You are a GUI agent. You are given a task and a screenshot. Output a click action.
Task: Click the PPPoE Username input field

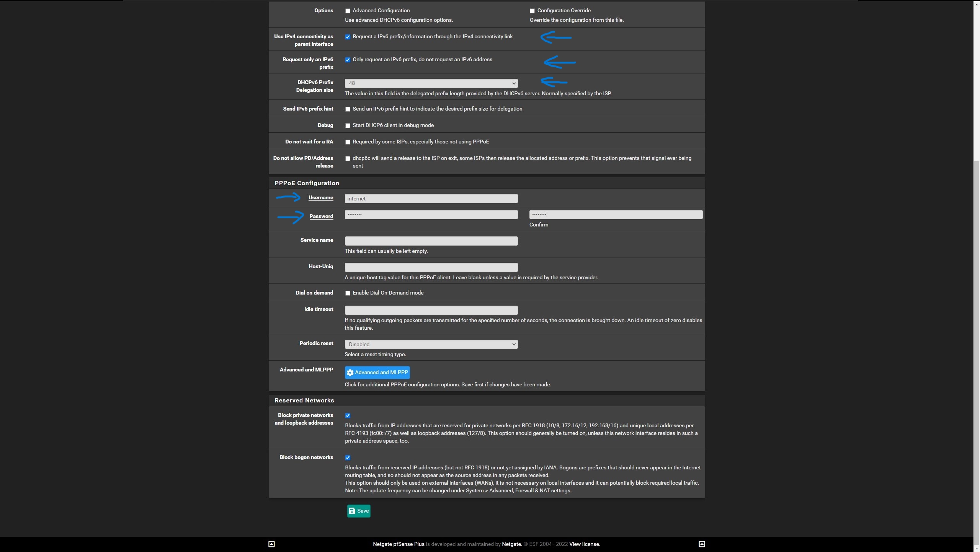pos(431,199)
